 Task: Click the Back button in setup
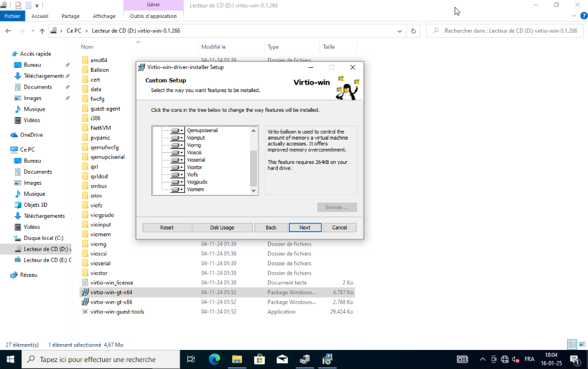click(271, 228)
